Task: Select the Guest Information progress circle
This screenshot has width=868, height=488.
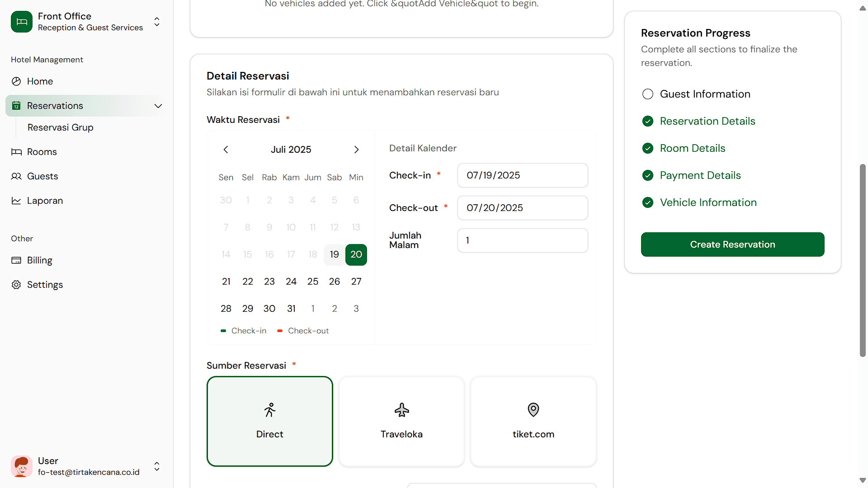Action: pos(647,94)
